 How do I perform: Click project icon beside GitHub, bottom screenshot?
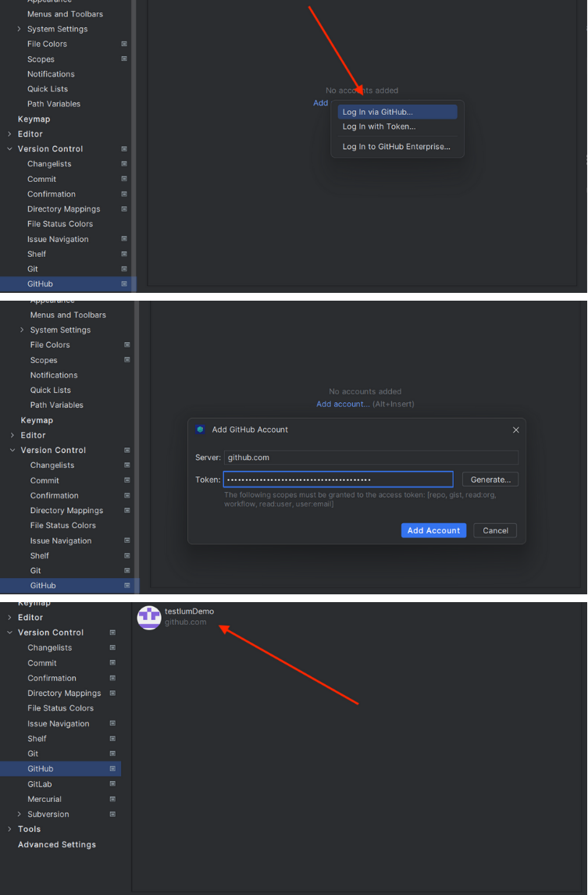(112, 768)
